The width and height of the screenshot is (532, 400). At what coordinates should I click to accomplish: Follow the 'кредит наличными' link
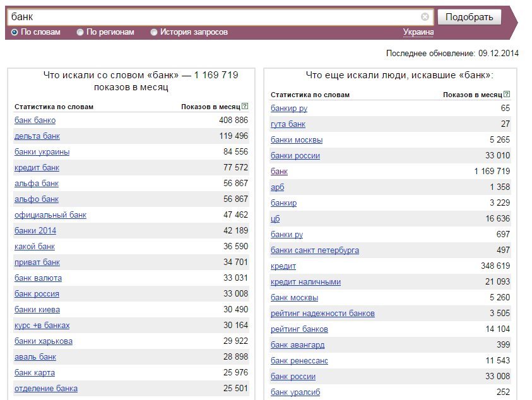point(305,282)
